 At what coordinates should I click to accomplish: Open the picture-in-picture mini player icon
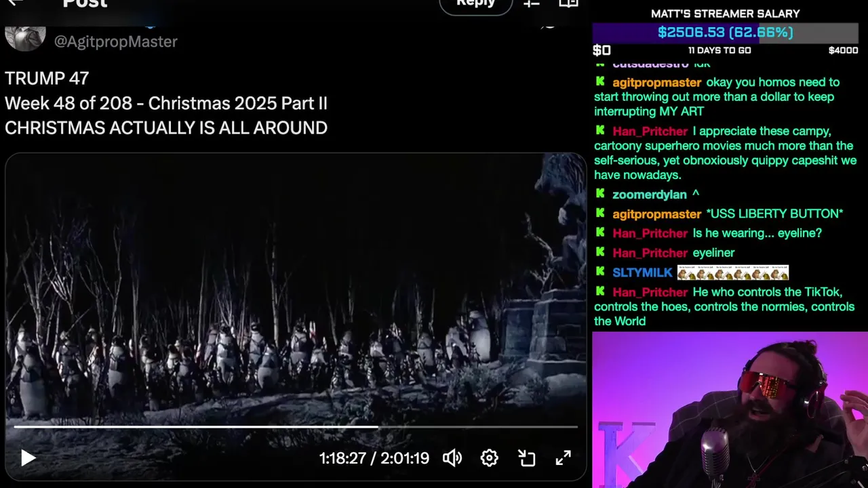pyautogui.click(x=527, y=458)
